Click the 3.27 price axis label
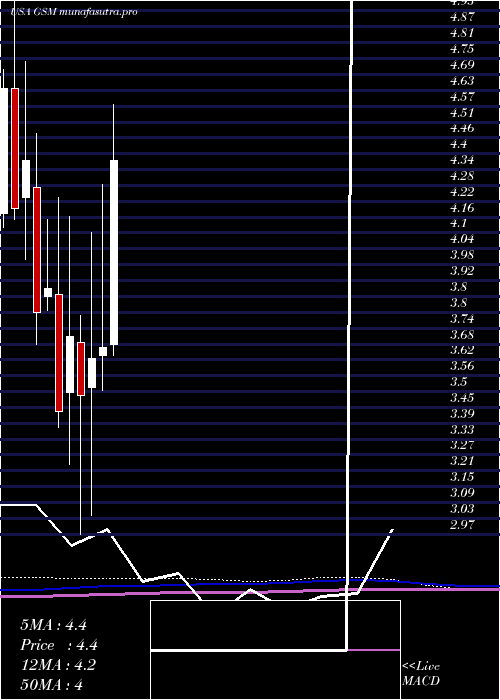 click(x=462, y=445)
